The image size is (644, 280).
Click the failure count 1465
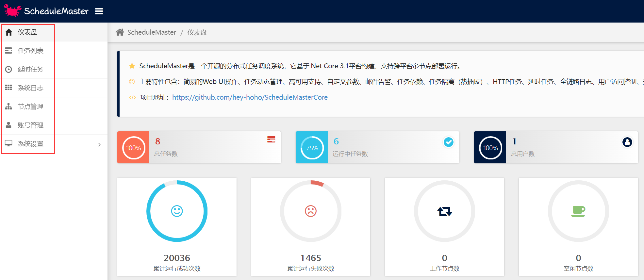[x=311, y=258]
